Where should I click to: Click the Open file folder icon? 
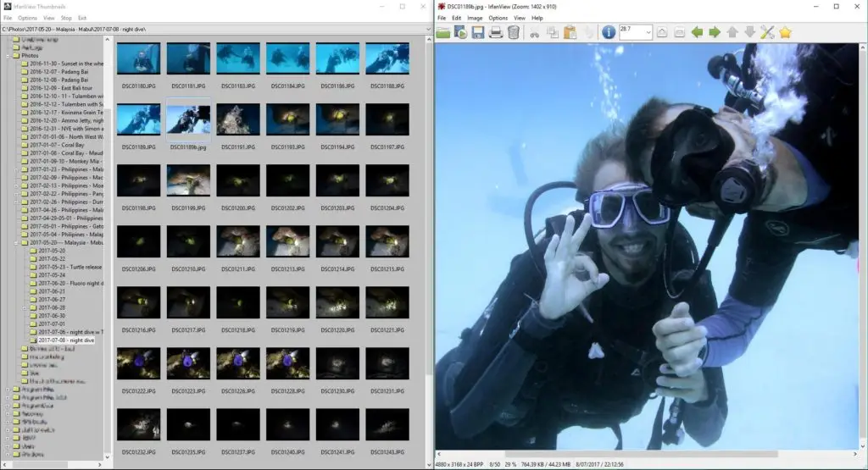442,32
